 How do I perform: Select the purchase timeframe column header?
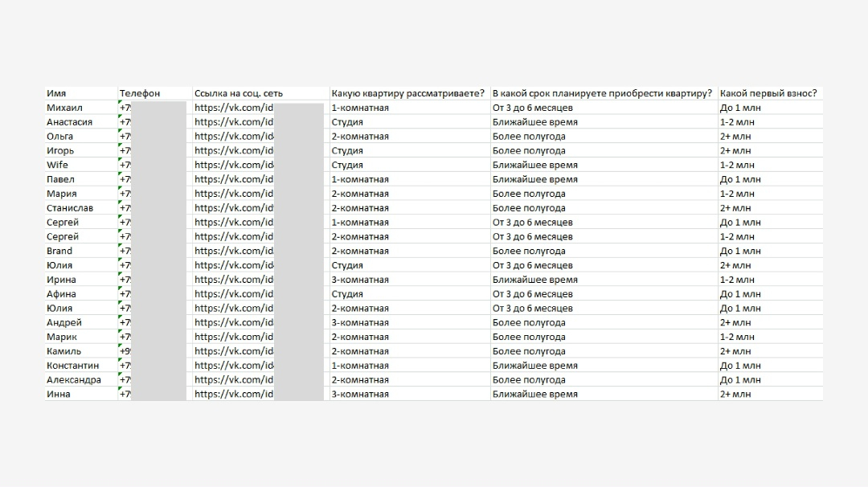coord(602,93)
